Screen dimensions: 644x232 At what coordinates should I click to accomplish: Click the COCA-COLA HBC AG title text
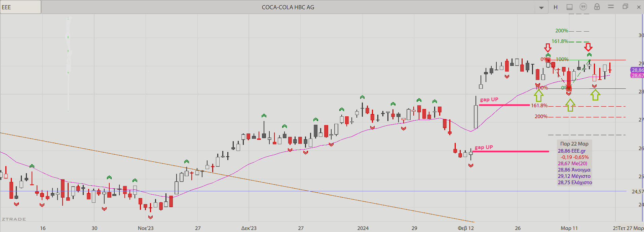(288, 7)
